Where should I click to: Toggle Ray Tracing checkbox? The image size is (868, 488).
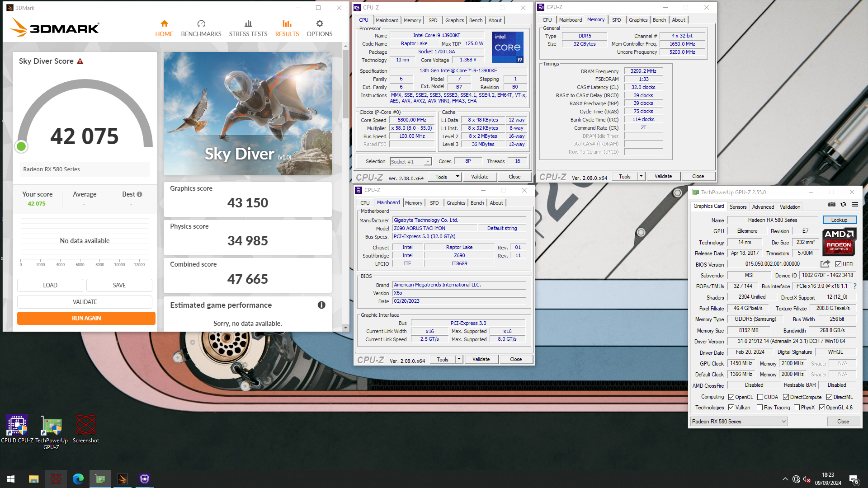coord(759,408)
